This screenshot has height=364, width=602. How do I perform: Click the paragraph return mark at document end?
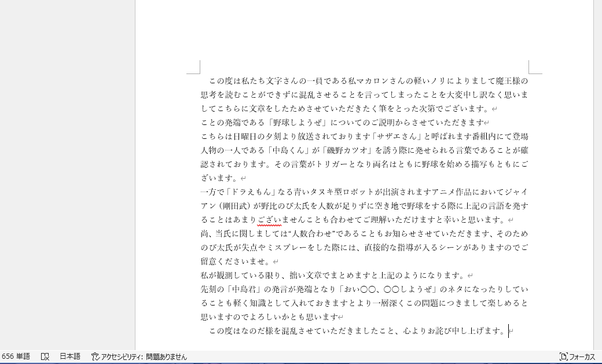click(509, 331)
